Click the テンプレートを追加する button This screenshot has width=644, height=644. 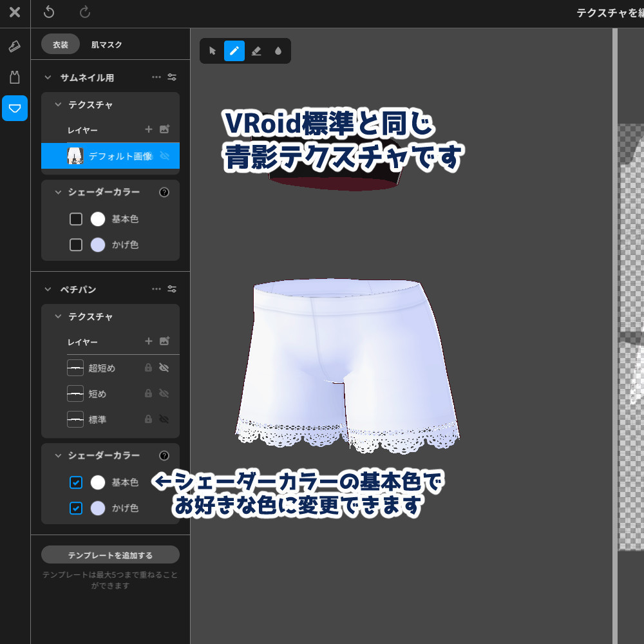(110, 554)
